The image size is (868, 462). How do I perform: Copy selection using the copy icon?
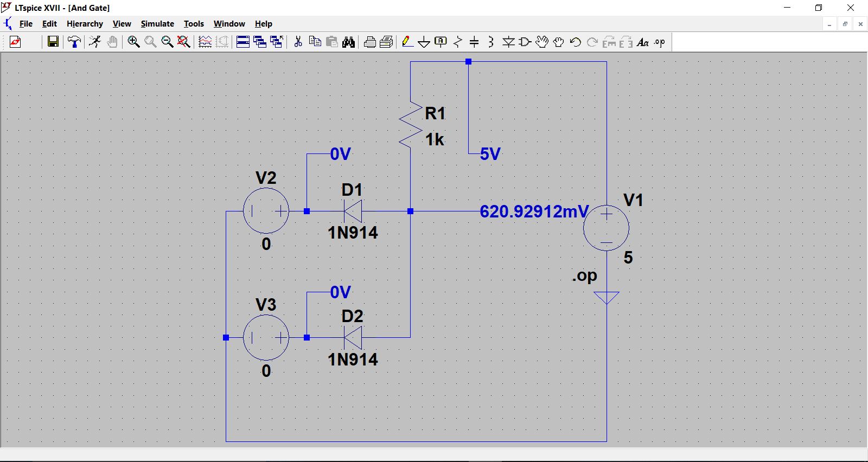point(315,42)
